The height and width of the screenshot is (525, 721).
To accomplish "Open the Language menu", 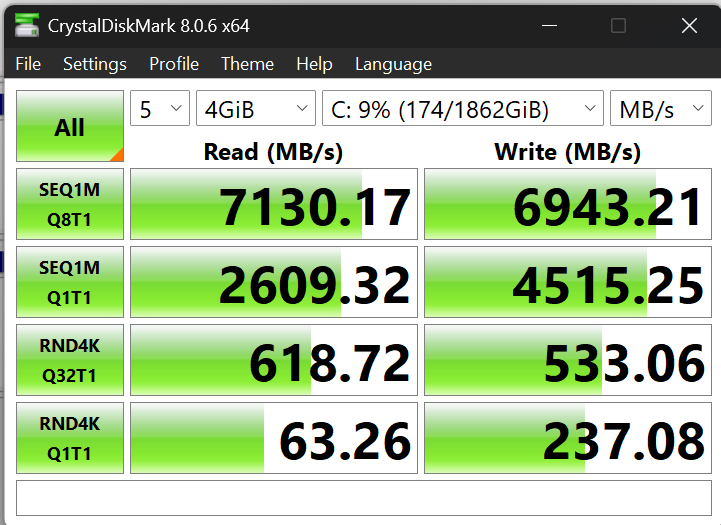I will click(393, 64).
